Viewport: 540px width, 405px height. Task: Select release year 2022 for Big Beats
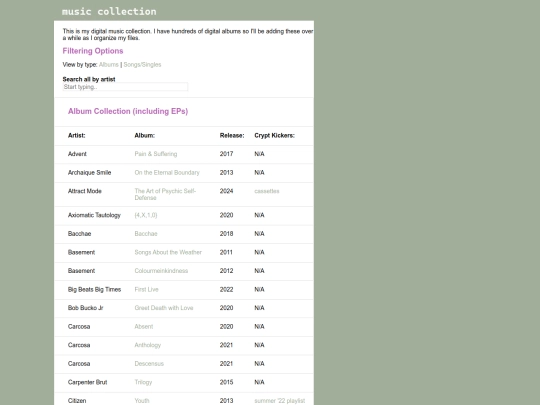point(226,290)
